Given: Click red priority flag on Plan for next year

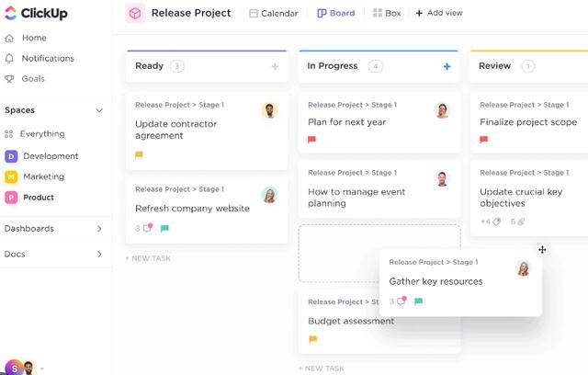Looking at the screenshot, I should point(311,140).
